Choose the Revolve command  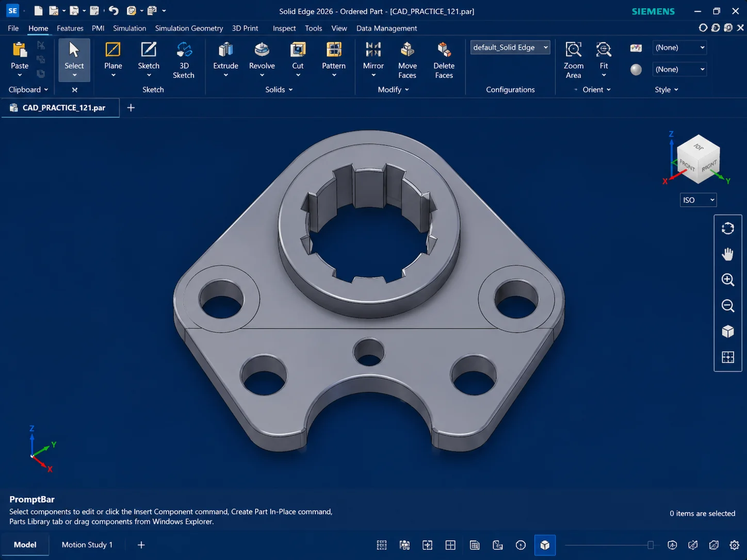coord(262,50)
